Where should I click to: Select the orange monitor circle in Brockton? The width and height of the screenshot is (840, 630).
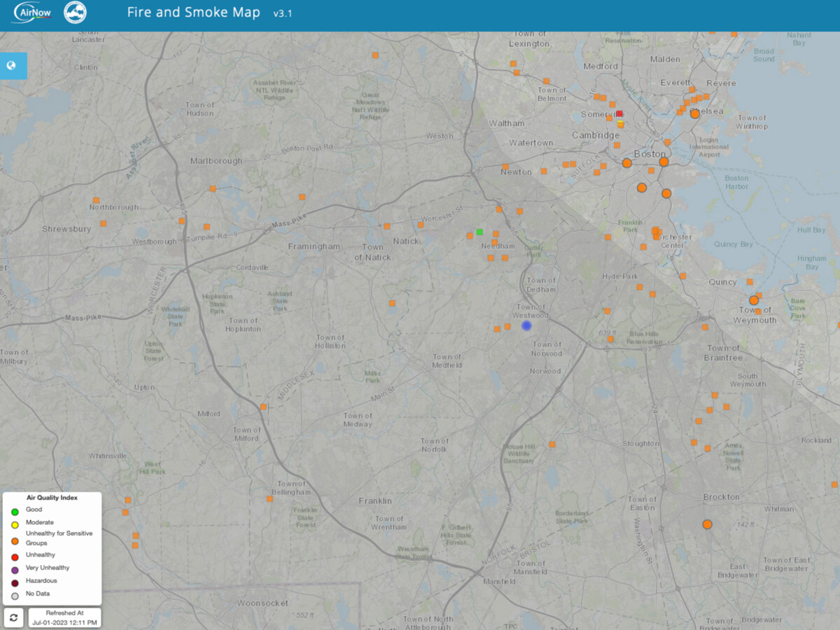pyautogui.click(x=707, y=524)
